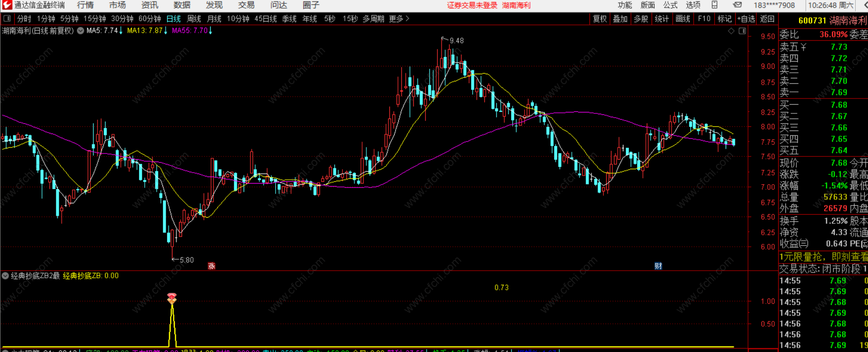The height and width of the screenshot is (352, 868).
Task: Click the 画线 draw line button
Action: click(x=683, y=19)
